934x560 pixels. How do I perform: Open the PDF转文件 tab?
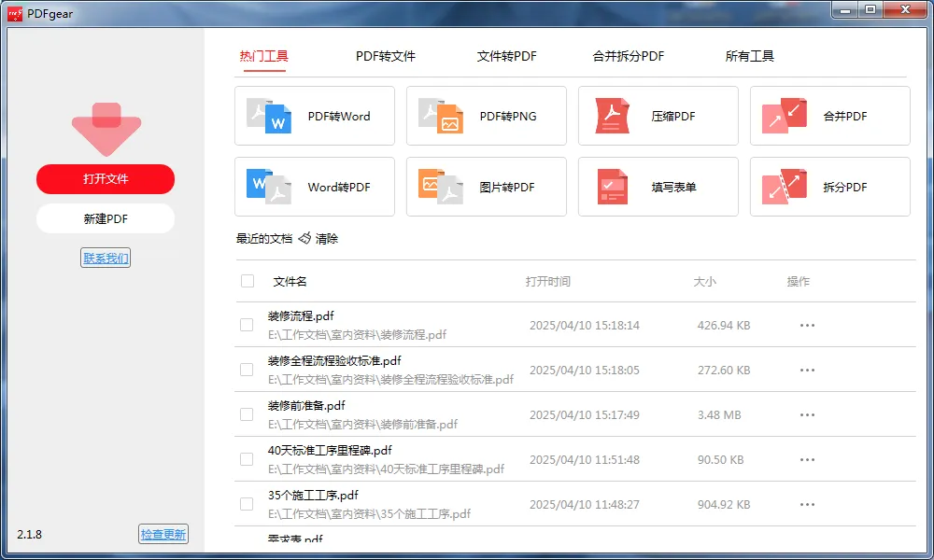386,57
